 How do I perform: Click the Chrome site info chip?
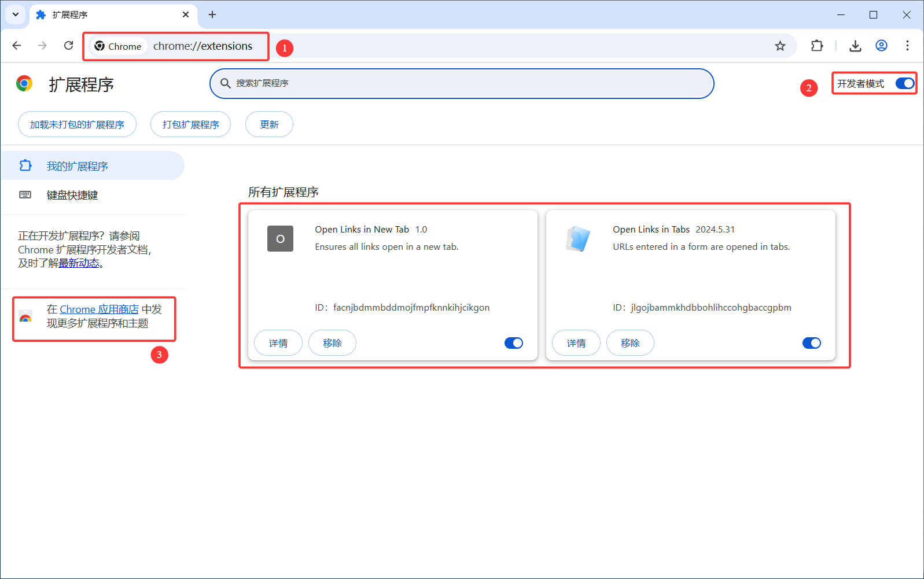118,46
